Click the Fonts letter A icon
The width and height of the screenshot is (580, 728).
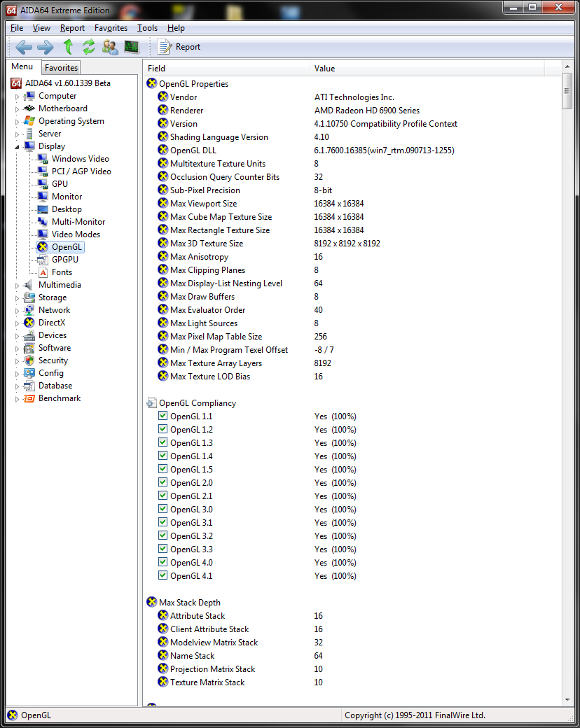(x=43, y=272)
